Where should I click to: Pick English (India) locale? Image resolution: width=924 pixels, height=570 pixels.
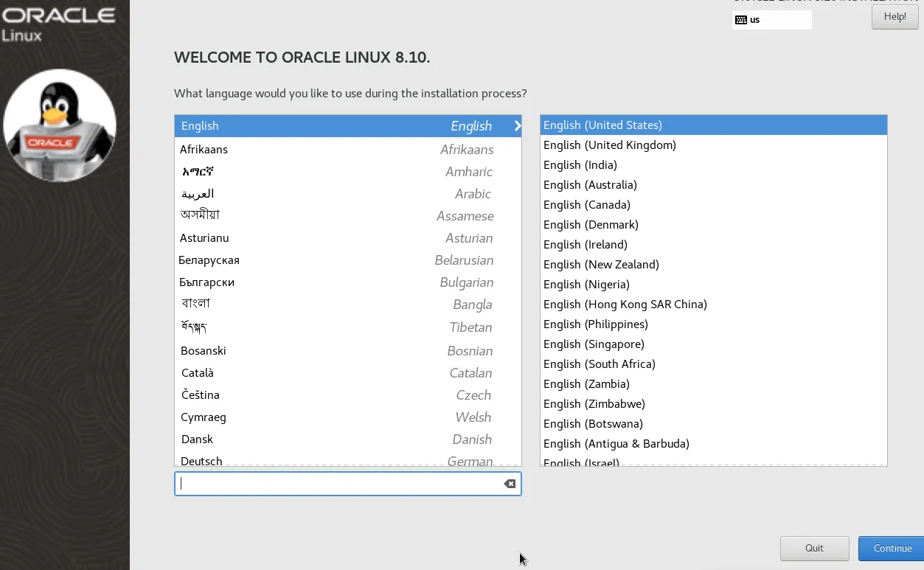pos(713,165)
